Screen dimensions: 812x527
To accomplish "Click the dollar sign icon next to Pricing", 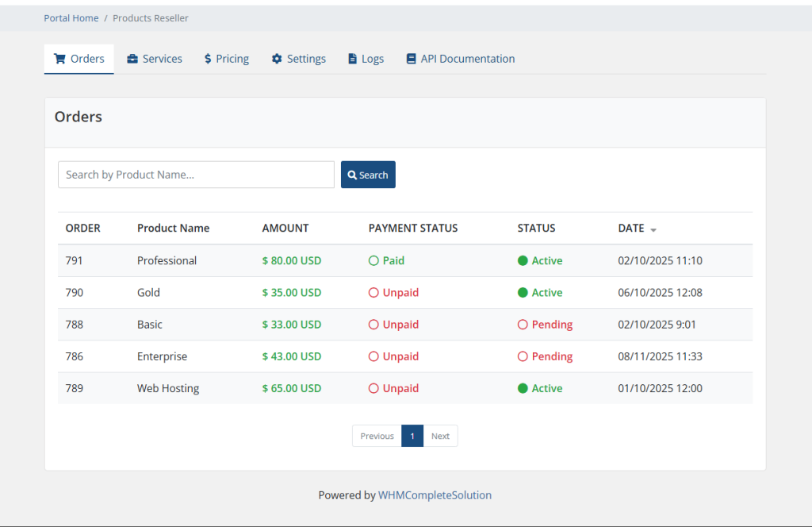I will (208, 58).
